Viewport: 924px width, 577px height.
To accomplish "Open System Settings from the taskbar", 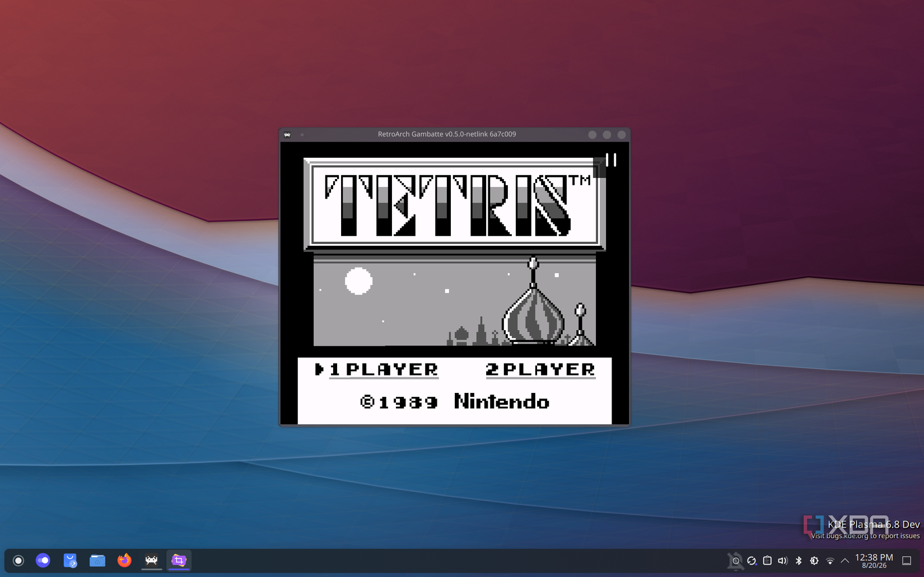I will [x=43, y=560].
